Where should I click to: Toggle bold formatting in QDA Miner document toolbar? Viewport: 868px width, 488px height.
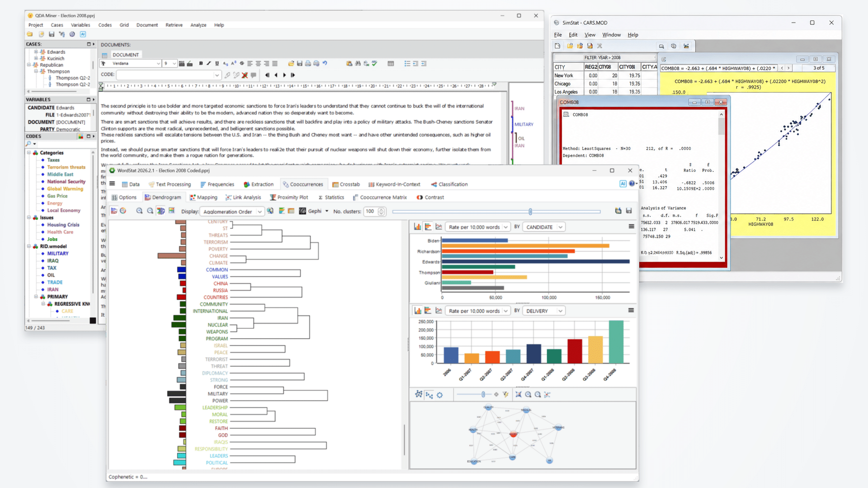(x=201, y=64)
